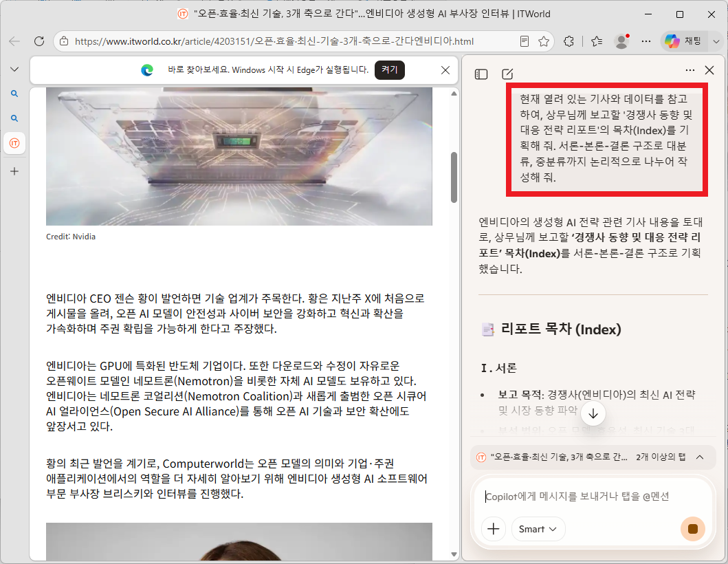Click the '2개 이상의 탭' label
This screenshot has width=728, height=564.
click(660, 457)
